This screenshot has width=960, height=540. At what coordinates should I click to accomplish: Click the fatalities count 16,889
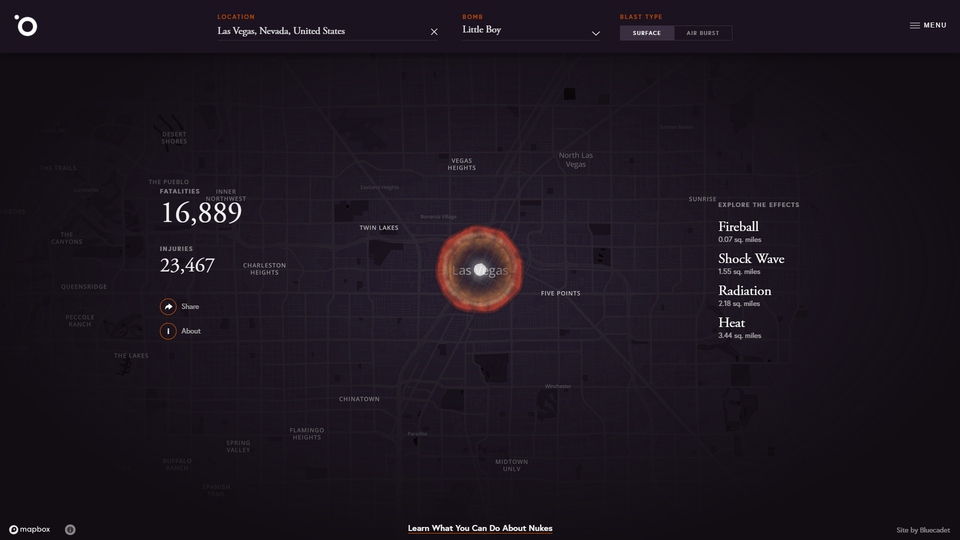[x=201, y=213]
